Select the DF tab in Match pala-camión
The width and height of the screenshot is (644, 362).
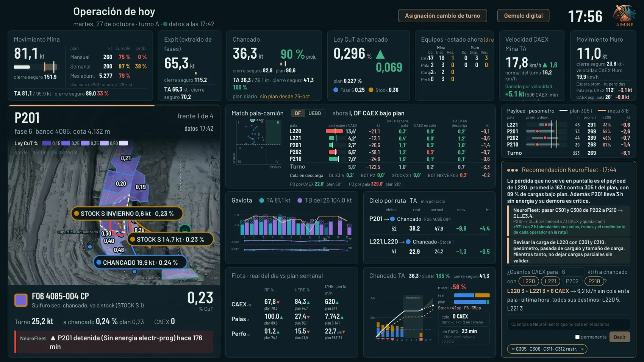298,113
